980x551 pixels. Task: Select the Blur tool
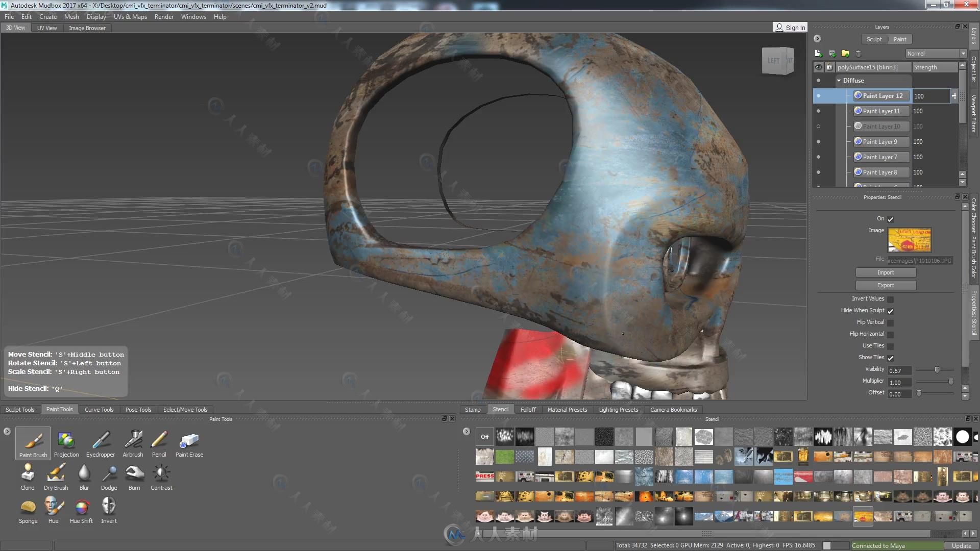pos(84,477)
